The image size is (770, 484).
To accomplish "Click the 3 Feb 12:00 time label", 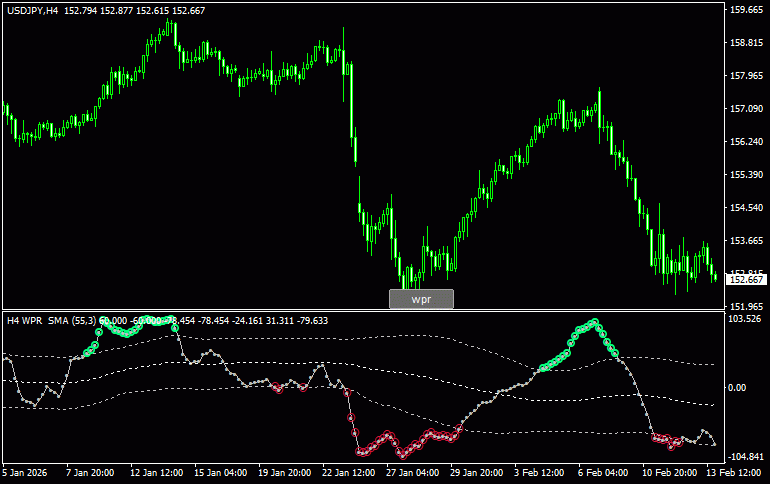I will click(539, 472).
